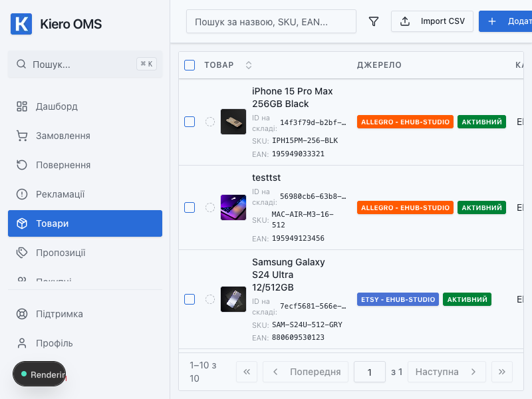Click SKU value MAC-AIR-M3-16-512

[x=303, y=219]
